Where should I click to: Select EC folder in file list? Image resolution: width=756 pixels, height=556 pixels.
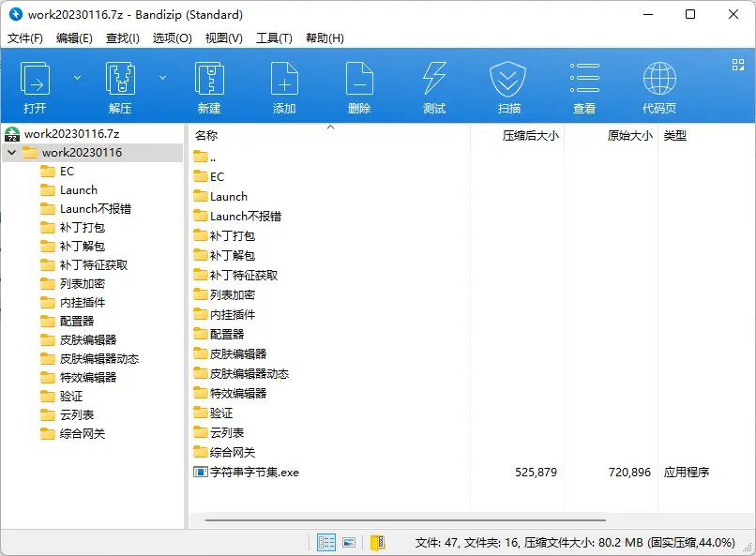click(x=209, y=177)
